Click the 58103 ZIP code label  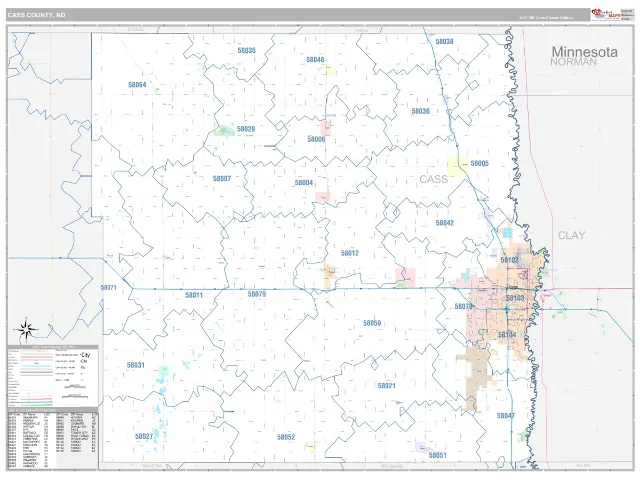tap(515, 298)
